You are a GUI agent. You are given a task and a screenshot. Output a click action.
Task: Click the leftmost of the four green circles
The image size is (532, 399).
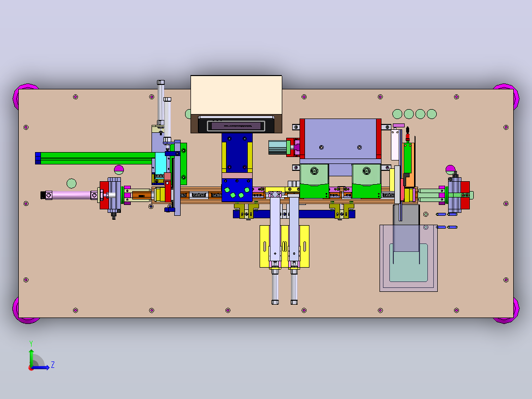click(x=397, y=114)
